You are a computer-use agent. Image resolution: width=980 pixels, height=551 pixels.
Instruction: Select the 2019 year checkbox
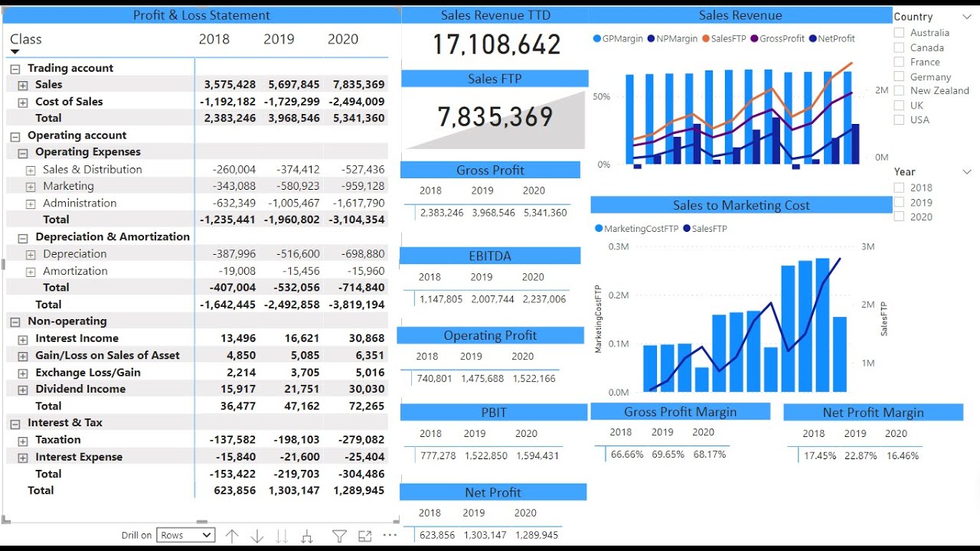coord(899,202)
